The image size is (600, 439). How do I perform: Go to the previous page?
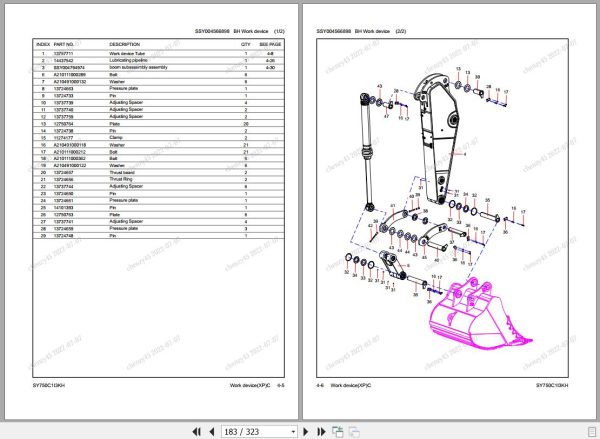[212, 432]
